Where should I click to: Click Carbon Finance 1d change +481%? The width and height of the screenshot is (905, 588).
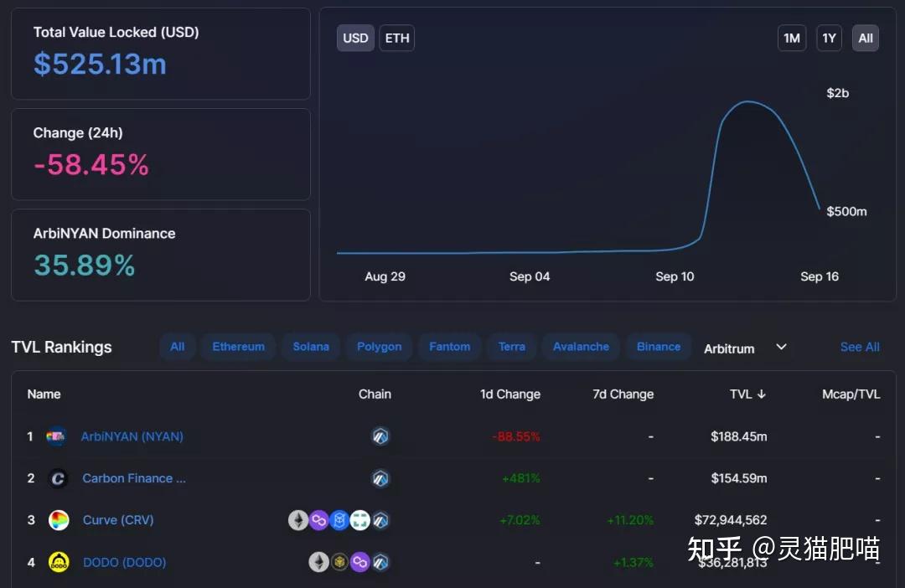click(521, 478)
